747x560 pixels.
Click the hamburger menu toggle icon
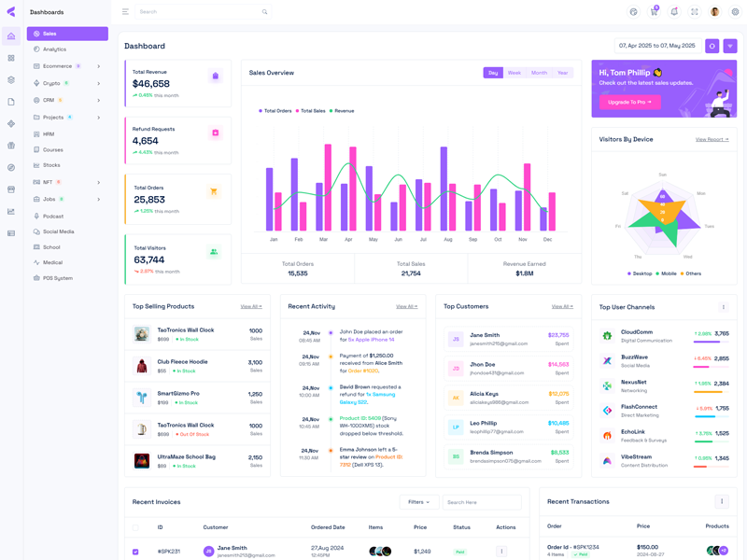[x=125, y=12]
